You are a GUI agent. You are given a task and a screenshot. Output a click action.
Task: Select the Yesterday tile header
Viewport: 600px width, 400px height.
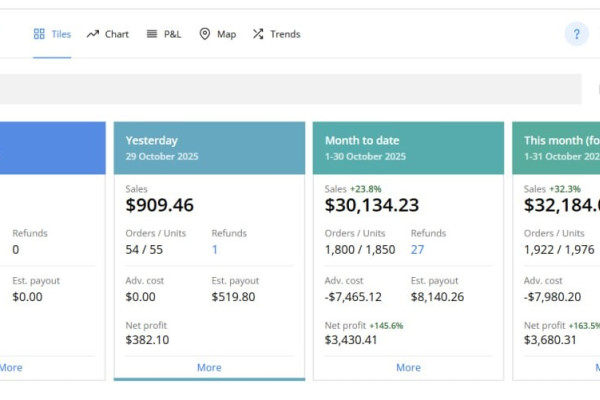click(209, 148)
